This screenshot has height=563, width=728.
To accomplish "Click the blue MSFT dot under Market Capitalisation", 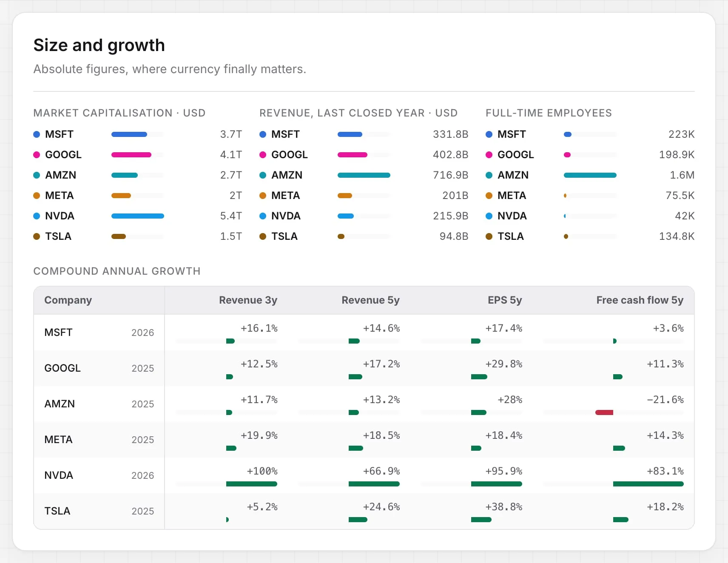I will coord(37,134).
